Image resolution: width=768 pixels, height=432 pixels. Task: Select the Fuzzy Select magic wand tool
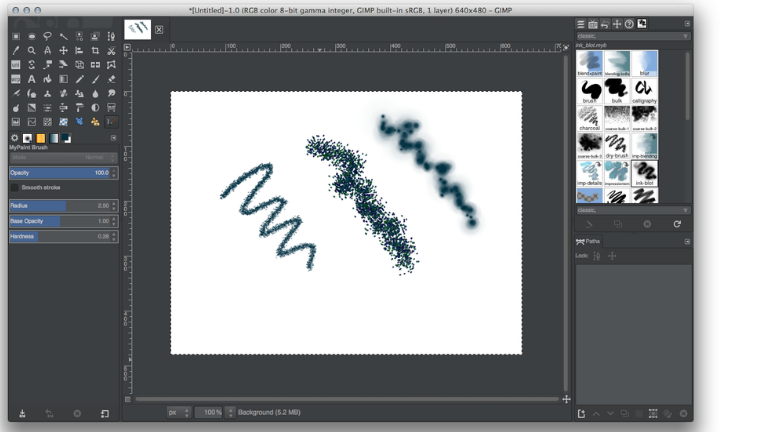(x=64, y=36)
